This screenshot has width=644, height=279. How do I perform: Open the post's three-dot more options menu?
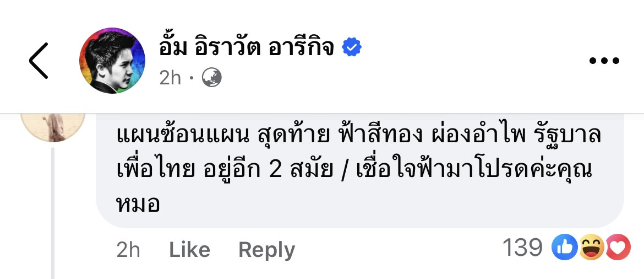click(x=604, y=61)
